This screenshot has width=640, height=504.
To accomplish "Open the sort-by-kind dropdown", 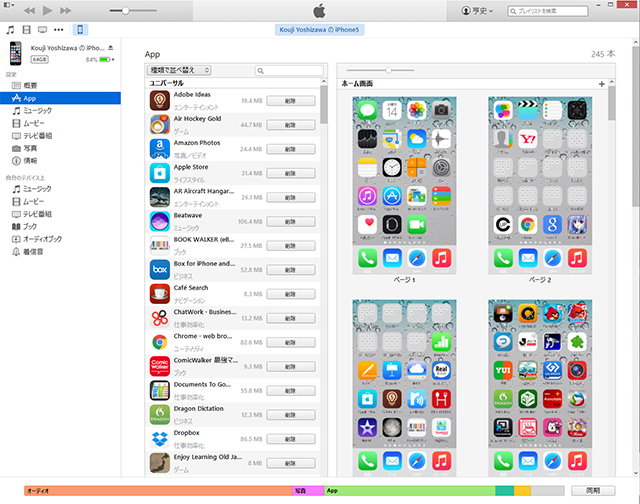I will pos(179,70).
